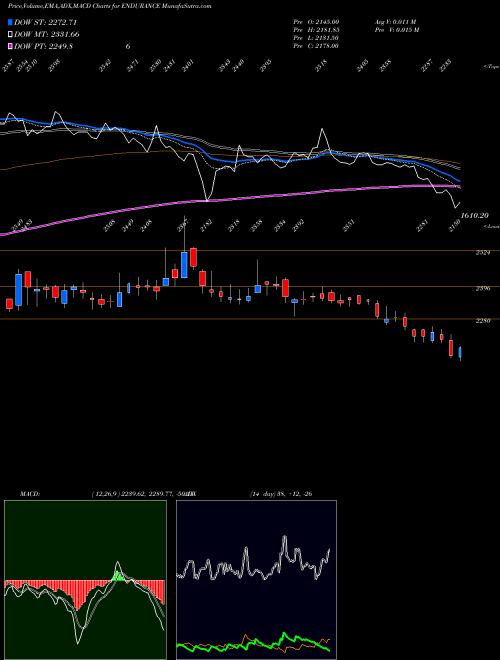Click the ADX (14 day) values text

pos(281,494)
